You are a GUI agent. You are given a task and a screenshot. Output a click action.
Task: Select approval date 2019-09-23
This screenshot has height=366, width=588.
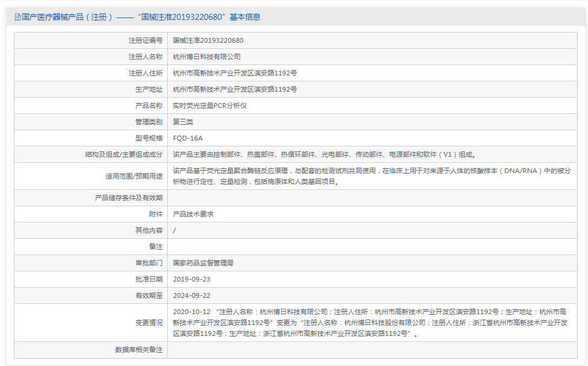click(x=191, y=279)
